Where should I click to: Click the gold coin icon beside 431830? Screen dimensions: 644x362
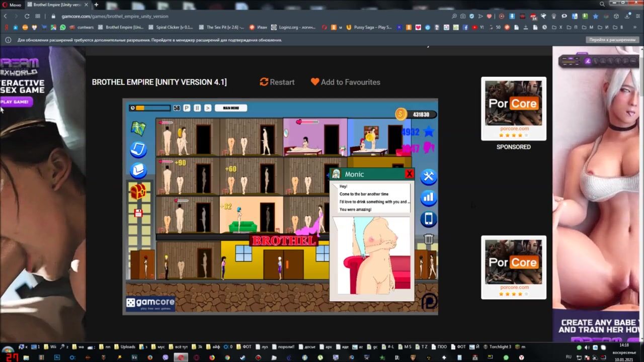401,114
